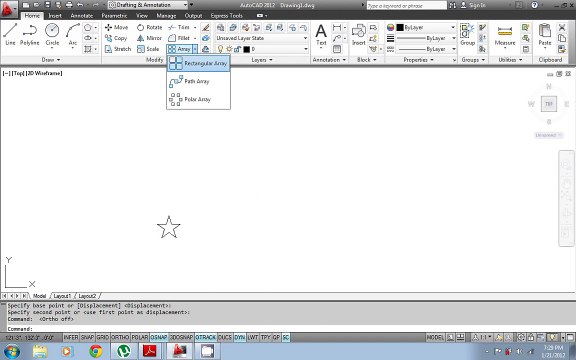
Task: Activate the Text annotation tool
Action: coord(321,35)
